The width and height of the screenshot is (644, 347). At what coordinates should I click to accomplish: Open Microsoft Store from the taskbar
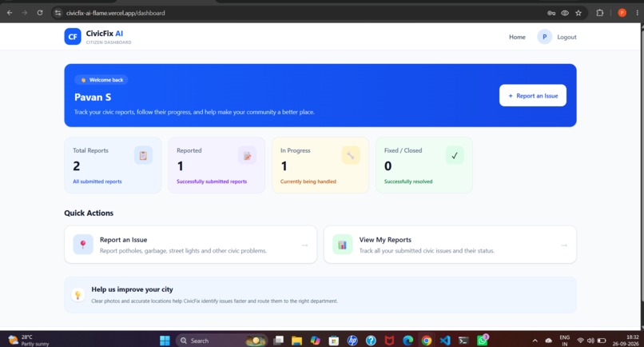[333, 341]
